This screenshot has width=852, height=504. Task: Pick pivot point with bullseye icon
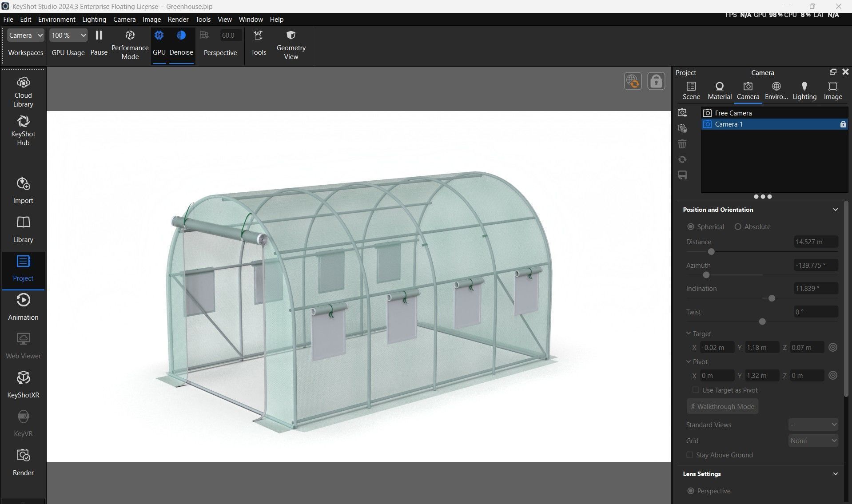(x=833, y=375)
